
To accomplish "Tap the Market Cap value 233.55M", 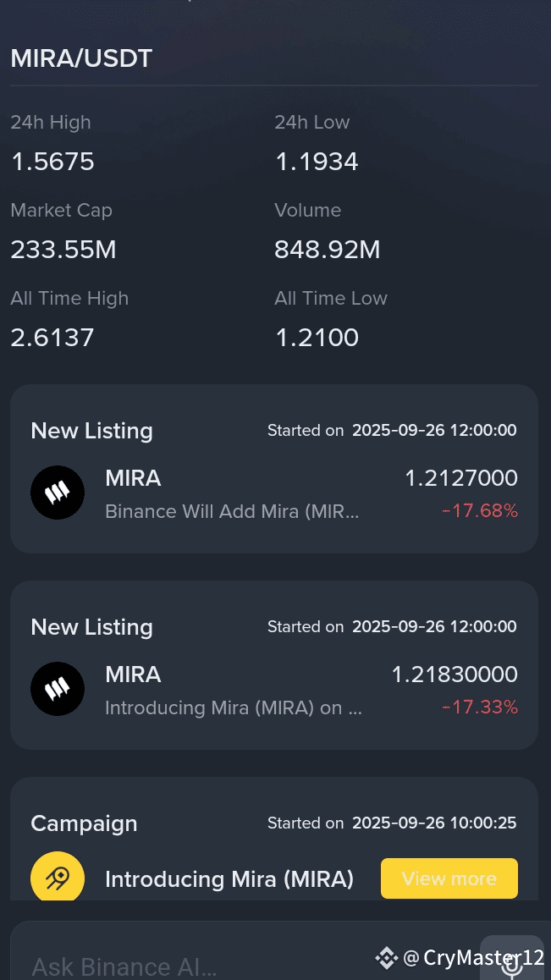I will (63, 250).
